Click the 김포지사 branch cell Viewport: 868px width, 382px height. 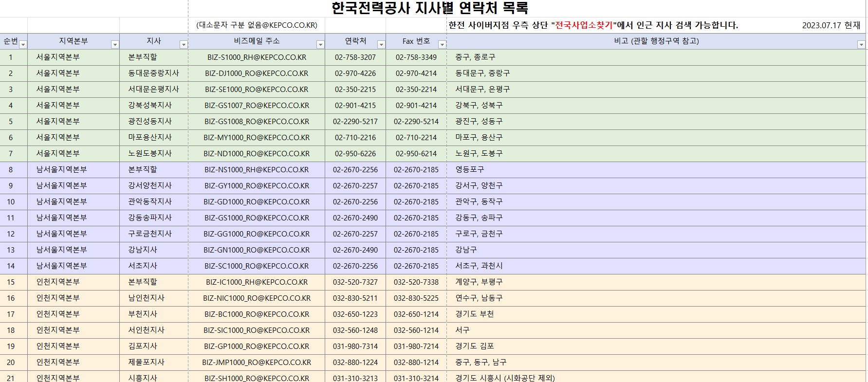click(154, 346)
